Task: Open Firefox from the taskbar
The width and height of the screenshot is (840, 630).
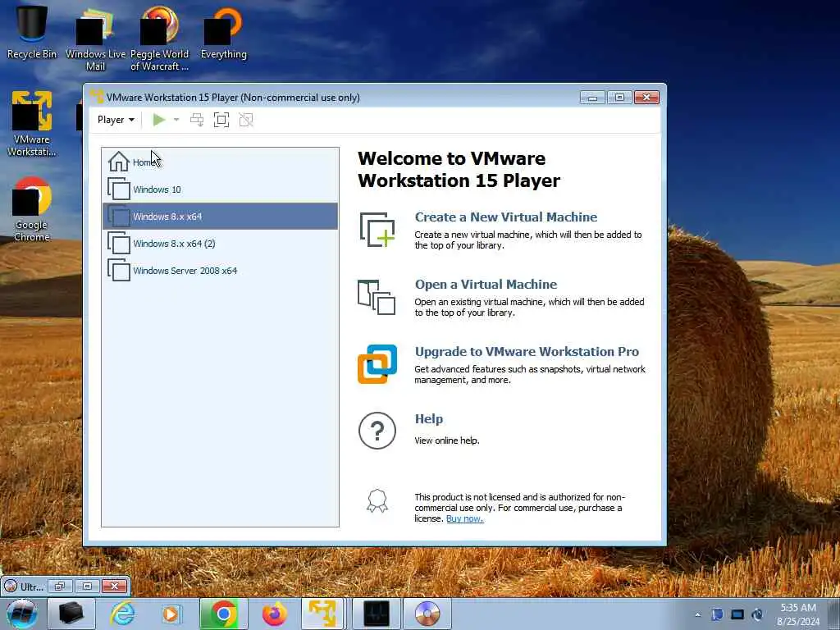Action: click(x=274, y=614)
